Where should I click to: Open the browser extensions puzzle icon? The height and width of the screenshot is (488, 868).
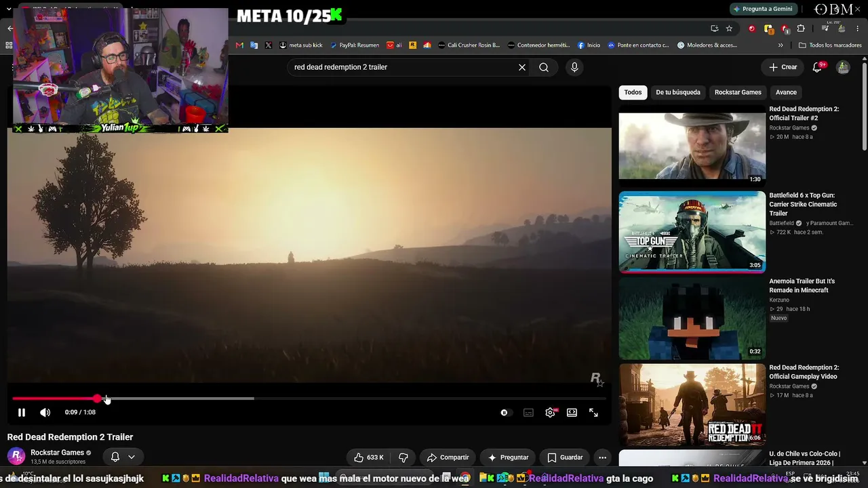point(801,28)
